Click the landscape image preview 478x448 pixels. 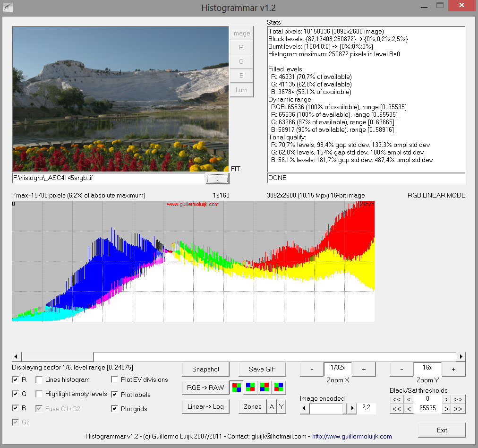pyautogui.click(x=121, y=99)
